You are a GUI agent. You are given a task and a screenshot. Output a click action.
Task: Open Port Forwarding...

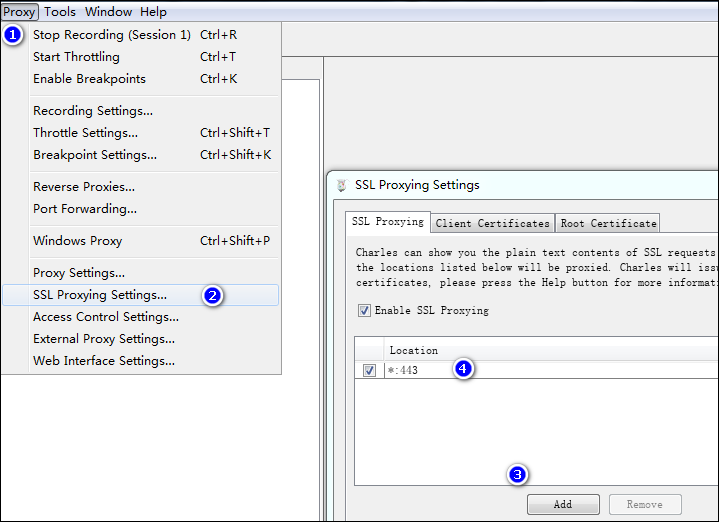coord(140,209)
